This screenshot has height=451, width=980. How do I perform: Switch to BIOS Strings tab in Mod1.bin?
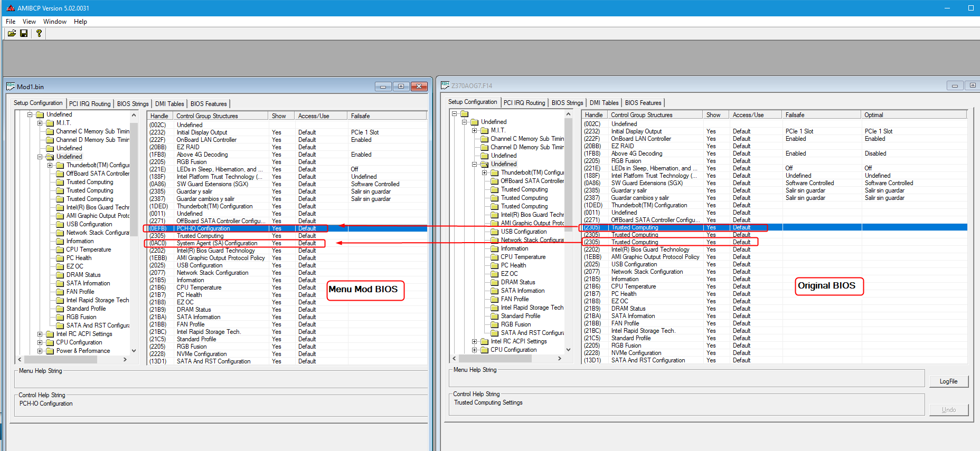133,104
